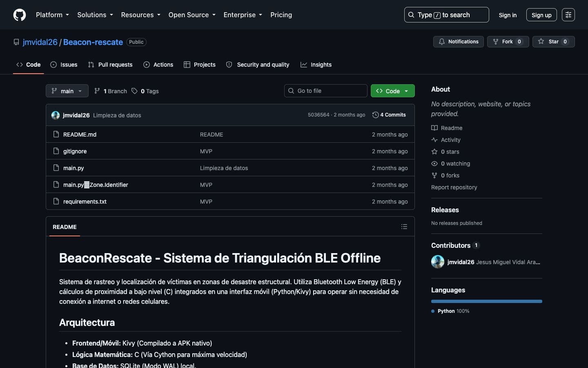Open Limpieza de datos message in main.py row
The height and width of the screenshot is (368, 588).
(x=224, y=168)
